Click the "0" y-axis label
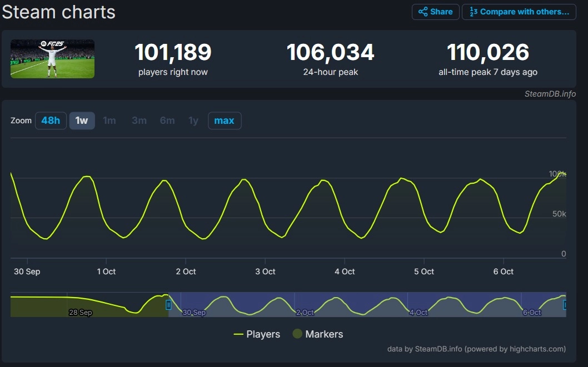Viewport: 588px width, 367px height. [x=564, y=254]
